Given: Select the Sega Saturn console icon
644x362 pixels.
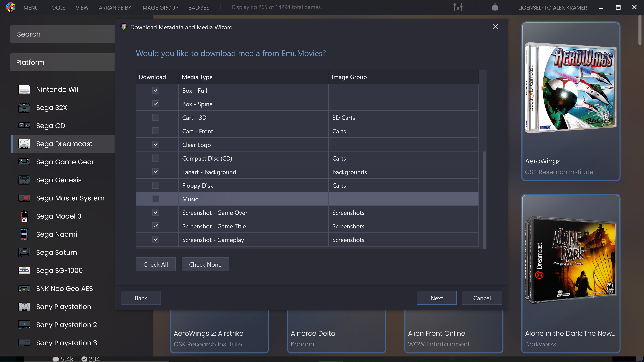Looking at the screenshot, I should (x=24, y=253).
